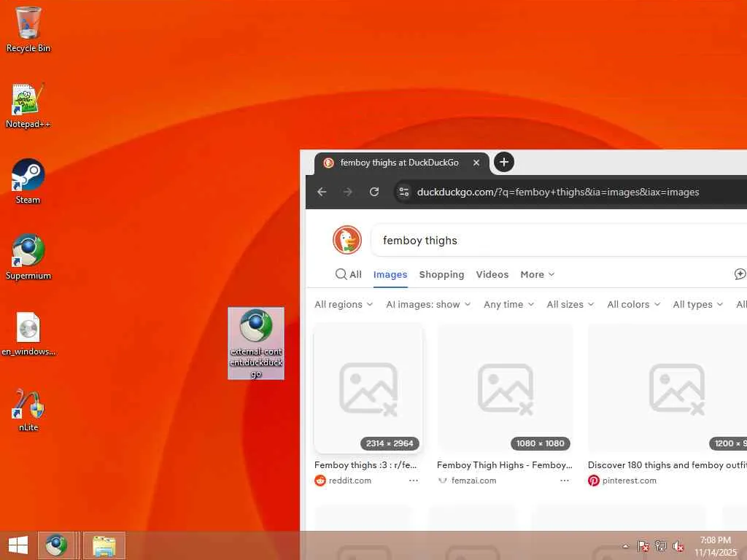This screenshot has height=560, width=747.
Task: Reload the DuckDuckGo page
Action: pyautogui.click(x=374, y=192)
